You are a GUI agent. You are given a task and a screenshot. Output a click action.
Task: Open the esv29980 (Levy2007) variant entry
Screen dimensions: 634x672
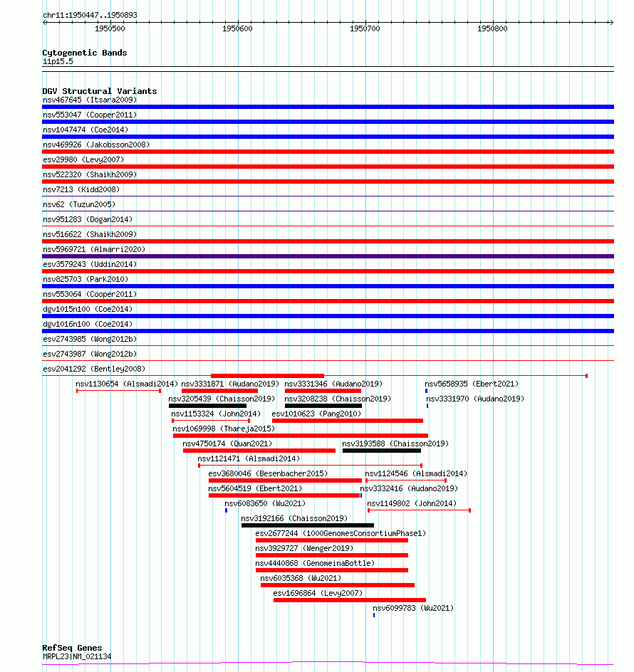(83, 160)
